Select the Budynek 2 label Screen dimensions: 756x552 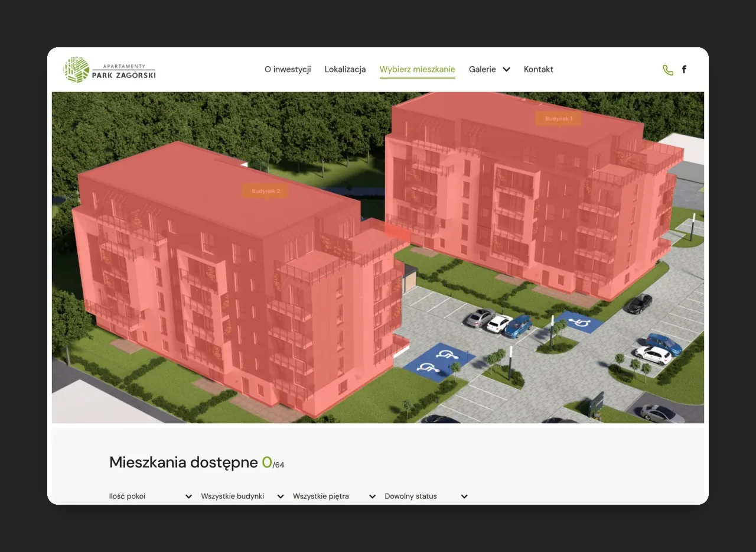265,191
